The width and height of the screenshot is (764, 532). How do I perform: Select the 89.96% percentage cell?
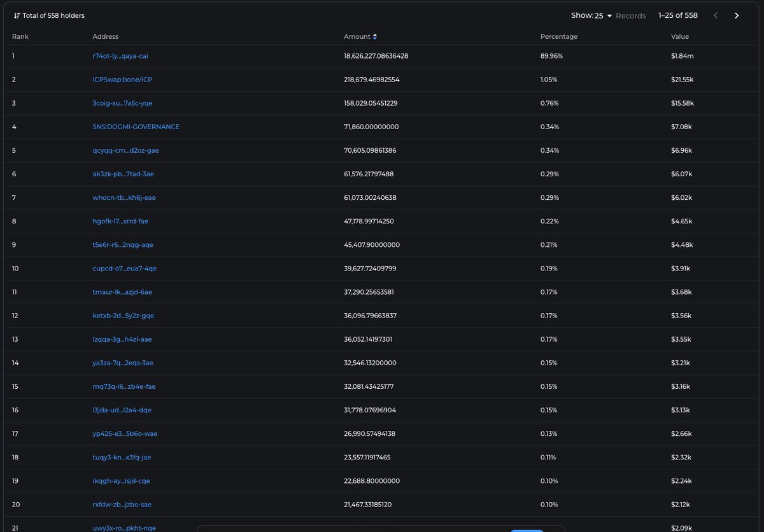[x=551, y=56]
